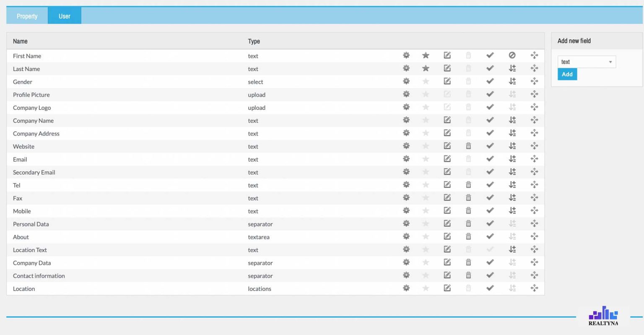Remove the Mobile field with trash icon
Image resolution: width=644 pixels, height=335 pixels.
[468, 210]
